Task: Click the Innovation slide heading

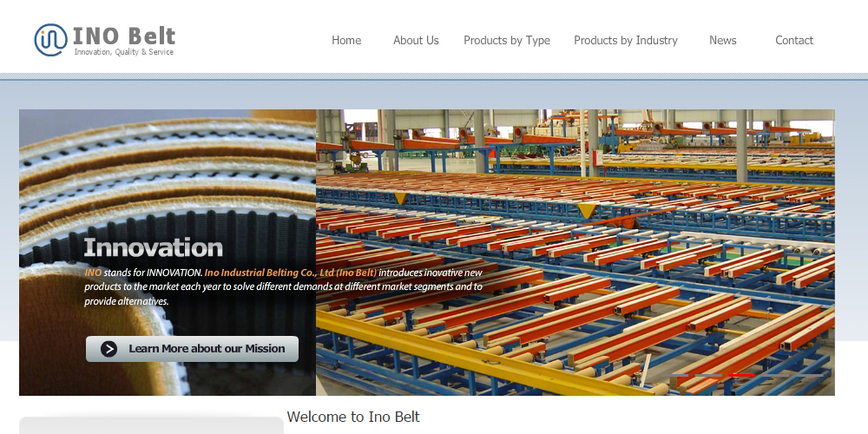Action: tap(154, 247)
